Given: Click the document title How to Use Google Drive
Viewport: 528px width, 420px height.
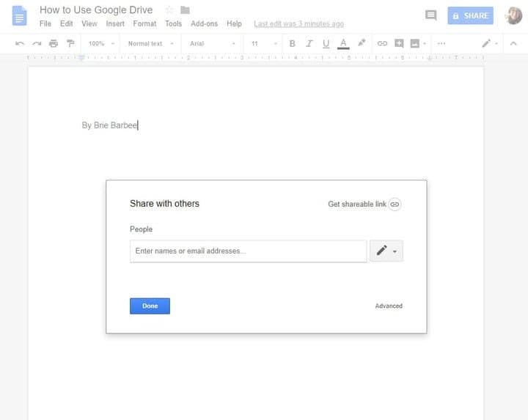Looking at the screenshot, I should (96, 10).
